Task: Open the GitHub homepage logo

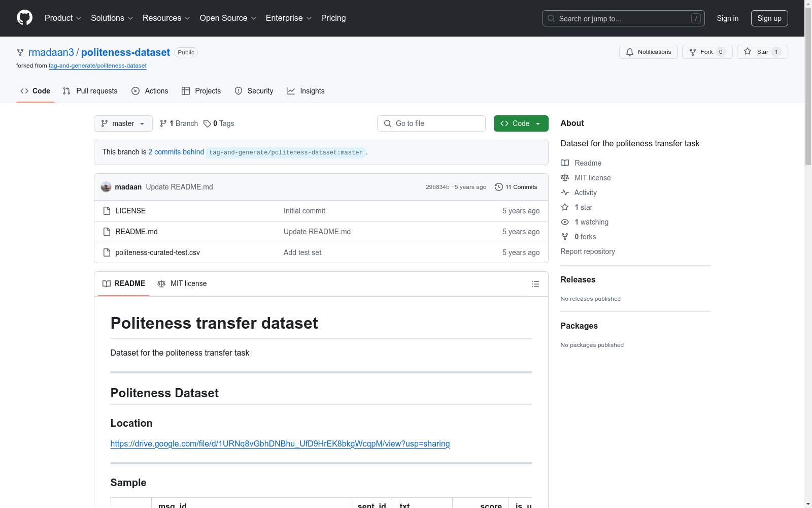Action: pos(24,18)
